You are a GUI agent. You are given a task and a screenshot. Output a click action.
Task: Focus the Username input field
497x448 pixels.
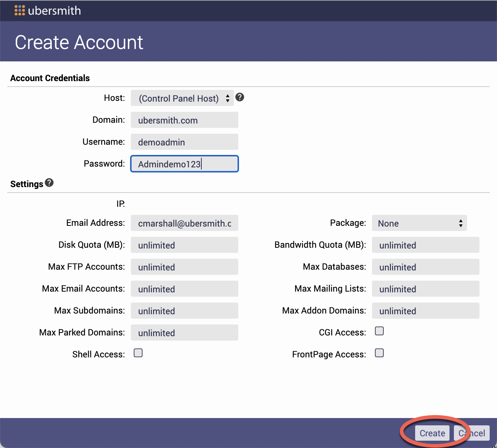click(185, 142)
